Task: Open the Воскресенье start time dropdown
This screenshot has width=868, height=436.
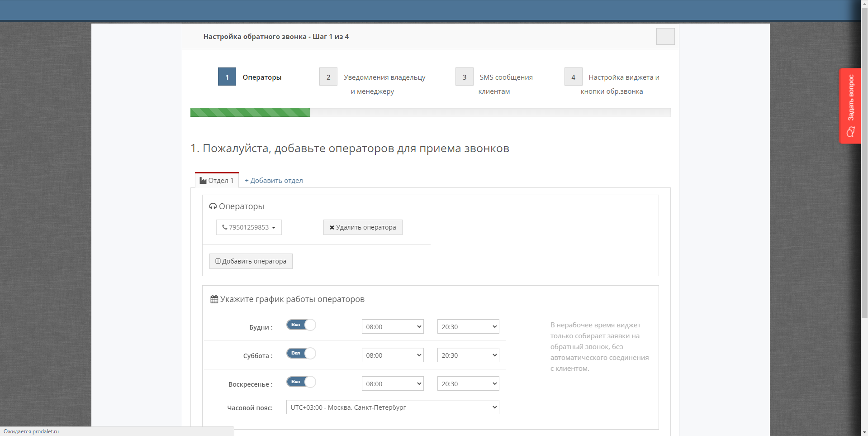Action: click(393, 384)
